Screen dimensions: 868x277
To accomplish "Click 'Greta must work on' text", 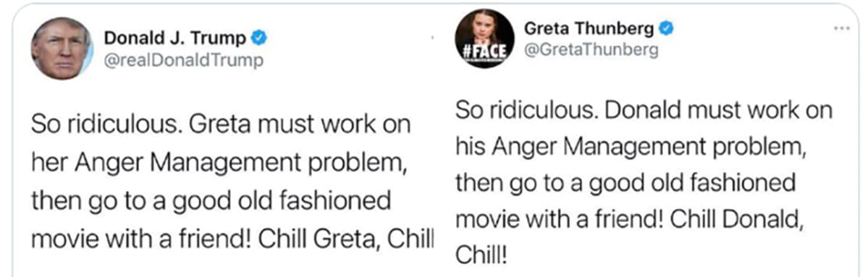I will pos(300,124).
